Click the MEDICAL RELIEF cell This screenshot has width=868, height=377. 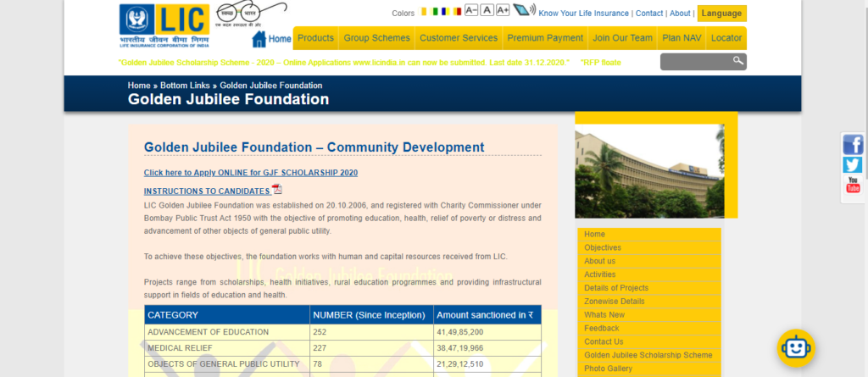(x=227, y=348)
